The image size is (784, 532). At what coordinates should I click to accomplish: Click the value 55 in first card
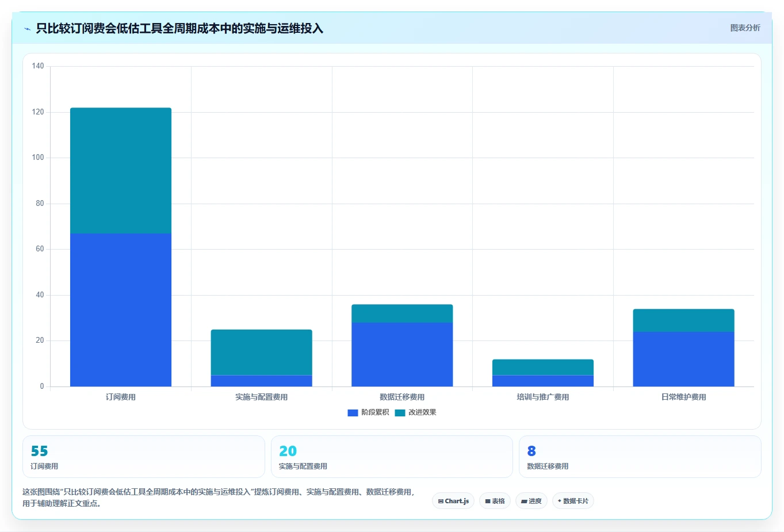point(40,451)
